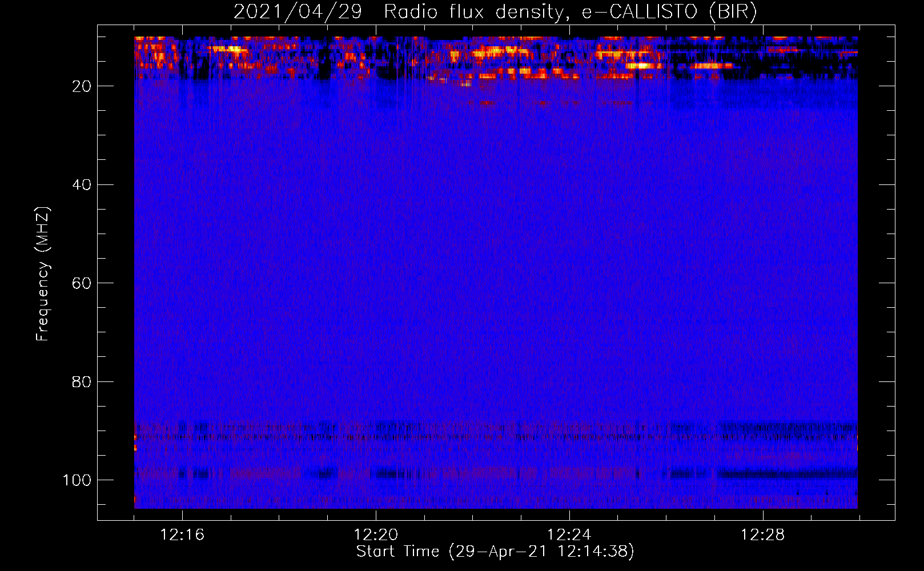The width and height of the screenshot is (924, 571).
Task: Select the 12:20 time tick label
Action: pos(376,534)
